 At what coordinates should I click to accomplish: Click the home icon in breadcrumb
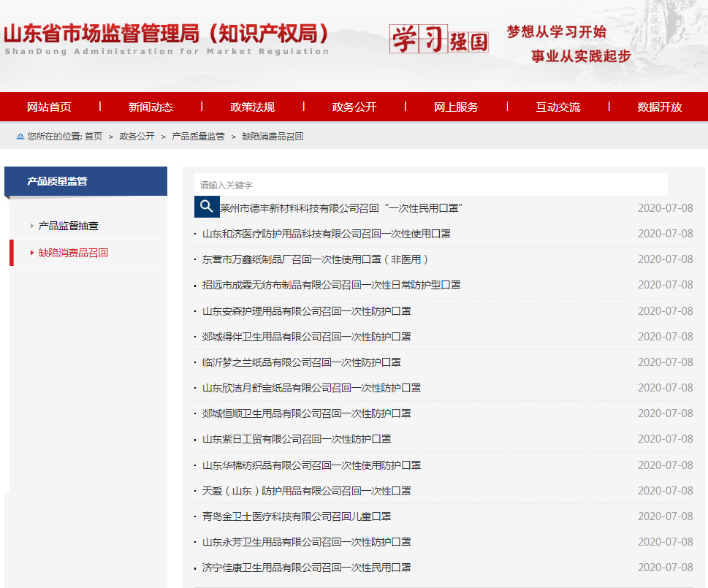[x=20, y=137]
